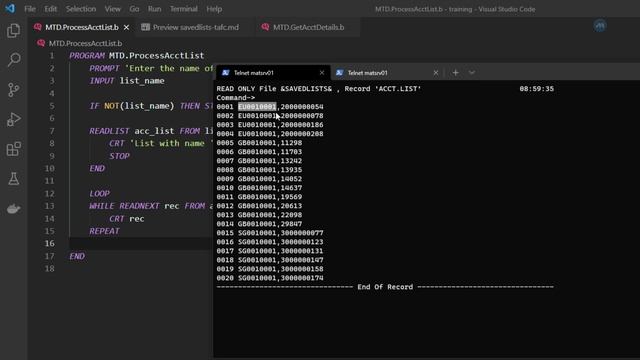Click the READ ONLY File header line
640x360 pixels.
319,89
